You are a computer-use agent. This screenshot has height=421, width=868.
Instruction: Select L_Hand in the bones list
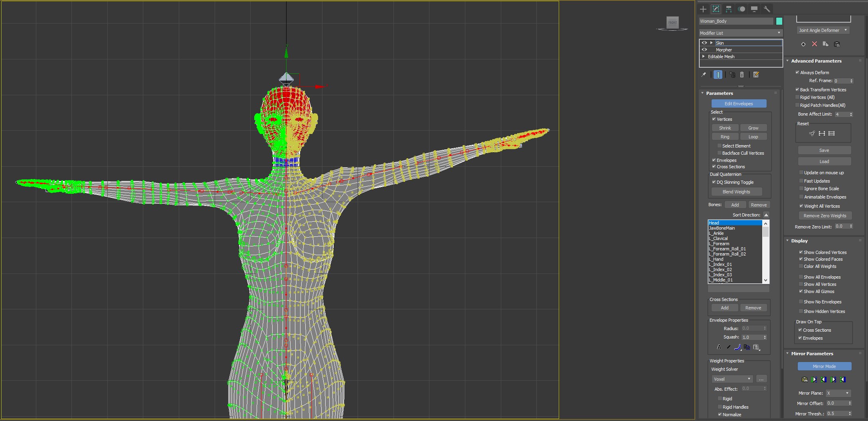pos(735,259)
